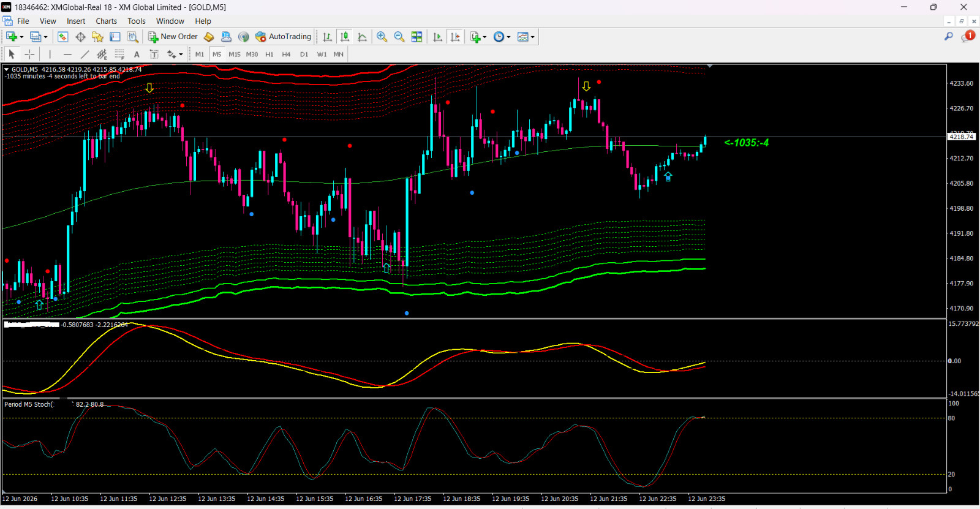Open the Data Window crosshair icon

point(80,37)
